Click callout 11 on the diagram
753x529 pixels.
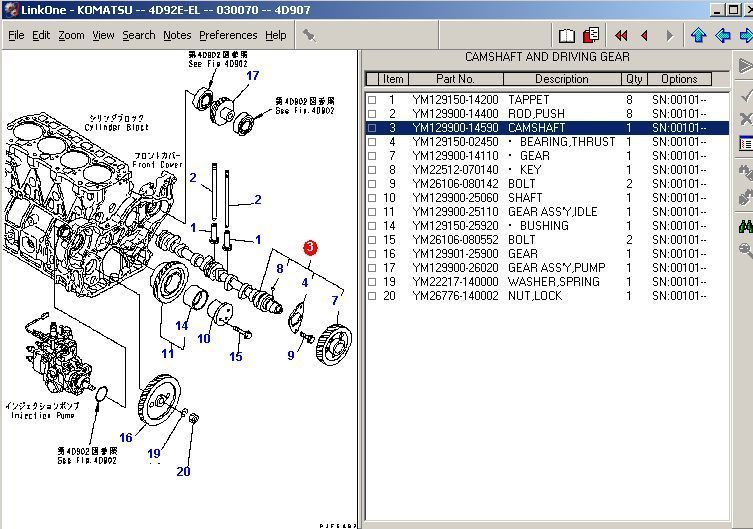point(168,354)
